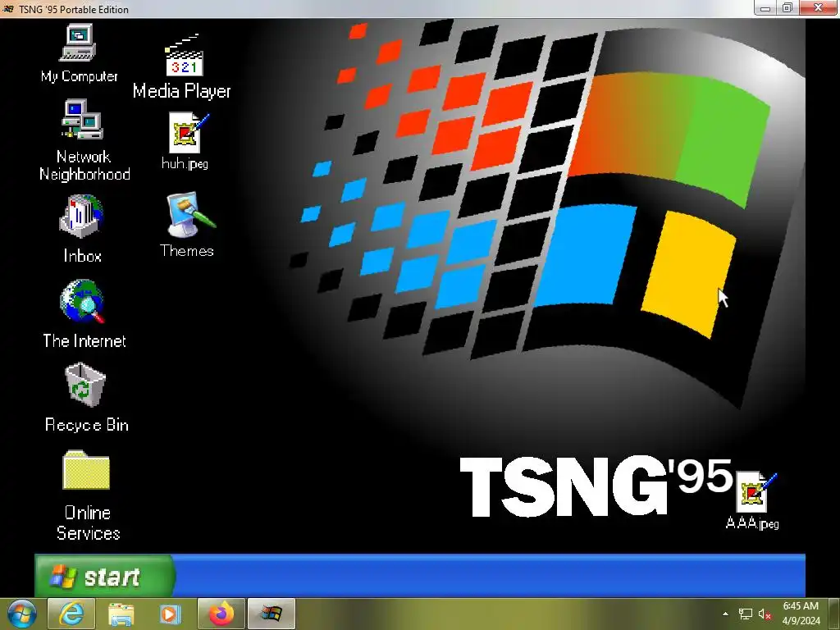Click the empty blue TSNG taskbar area
840x630 pixels.
point(490,577)
